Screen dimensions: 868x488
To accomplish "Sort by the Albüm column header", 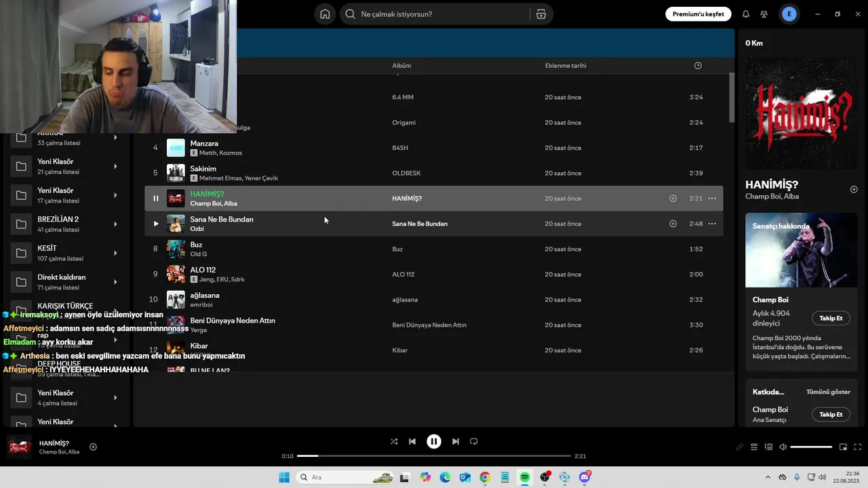I will (x=401, y=66).
